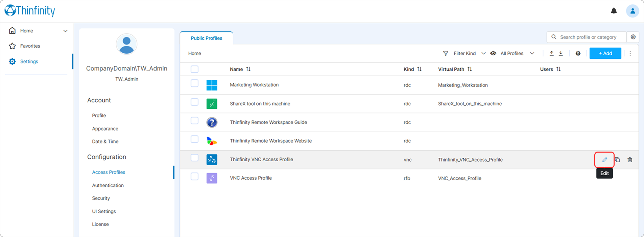Click the user avatar in the top right
The width and height of the screenshot is (644, 237).
pos(633,11)
